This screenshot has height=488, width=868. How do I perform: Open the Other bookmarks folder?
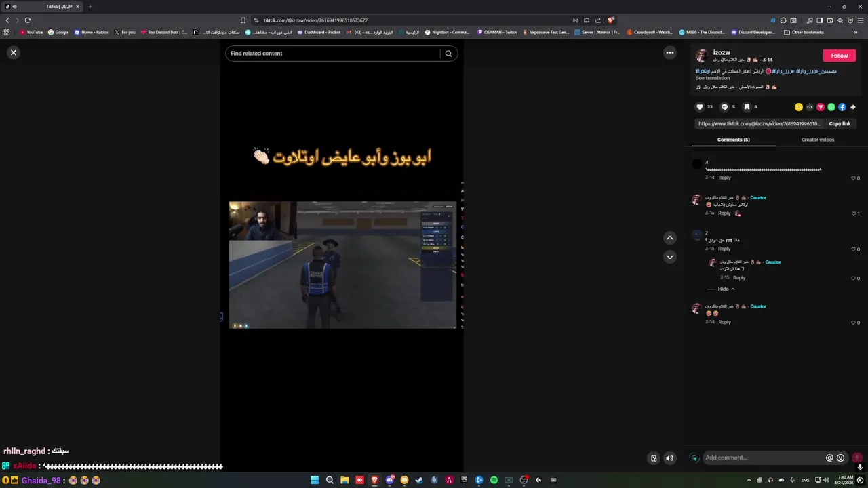[x=804, y=32]
